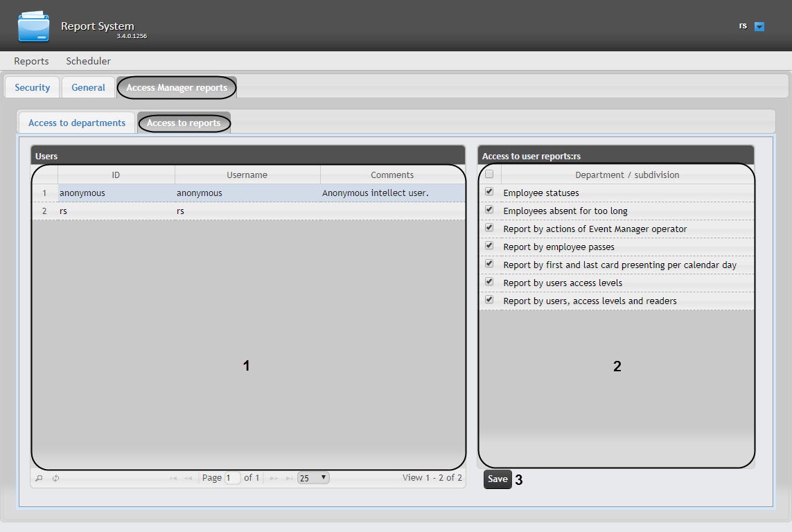Click the page number input field
The height and width of the screenshot is (532, 792).
tap(232, 478)
